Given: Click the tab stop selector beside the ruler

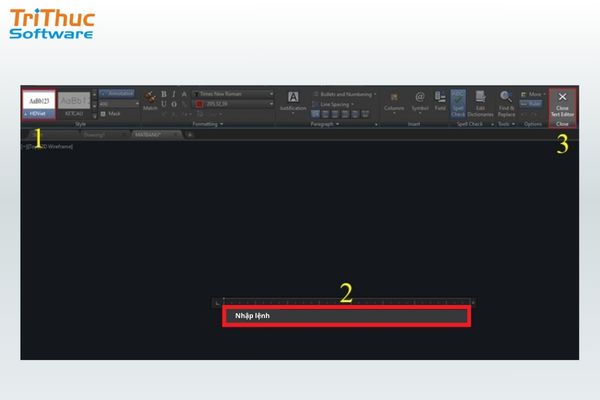Looking at the screenshot, I should 218,303.
